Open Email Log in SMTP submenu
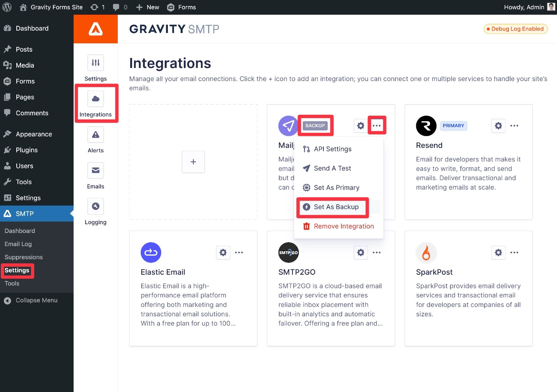557x392 pixels. (x=18, y=244)
